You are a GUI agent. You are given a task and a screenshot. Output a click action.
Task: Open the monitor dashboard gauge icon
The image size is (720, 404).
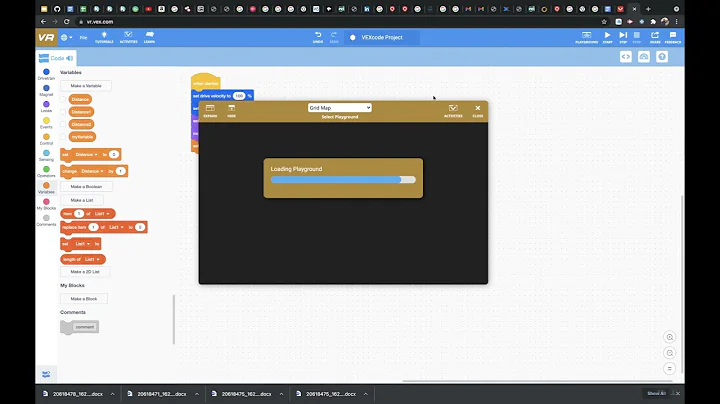pos(644,57)
